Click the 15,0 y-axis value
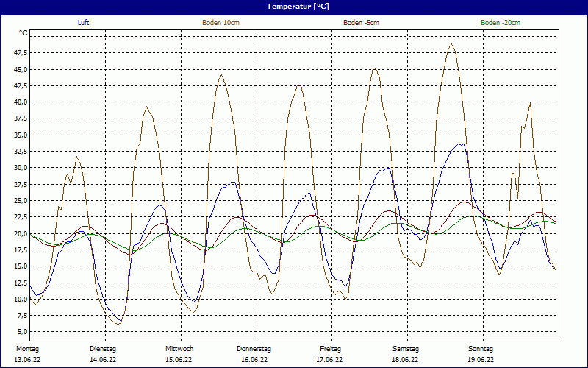This screenshot has height=368, width=588. [21, 266]
